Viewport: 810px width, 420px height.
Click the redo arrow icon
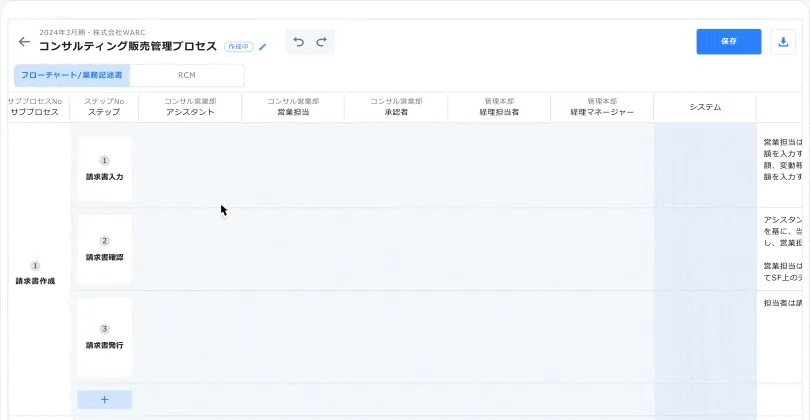321,42
